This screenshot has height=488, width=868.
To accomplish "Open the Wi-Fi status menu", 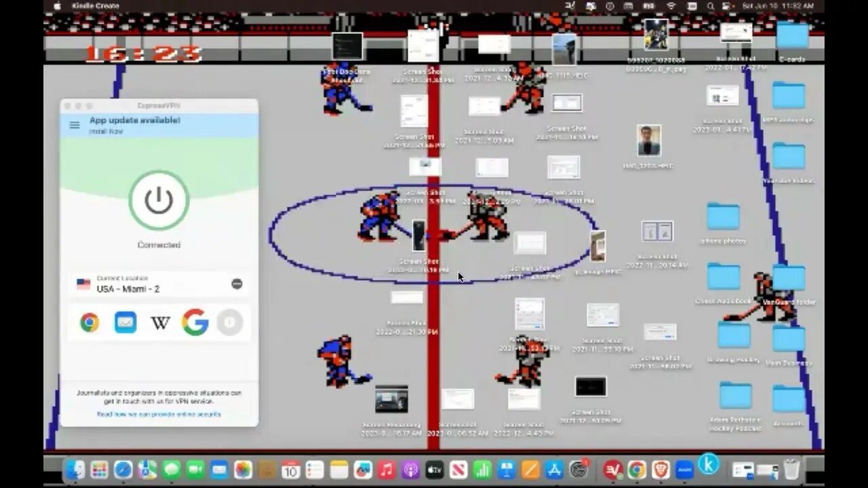I will [671, 5].
